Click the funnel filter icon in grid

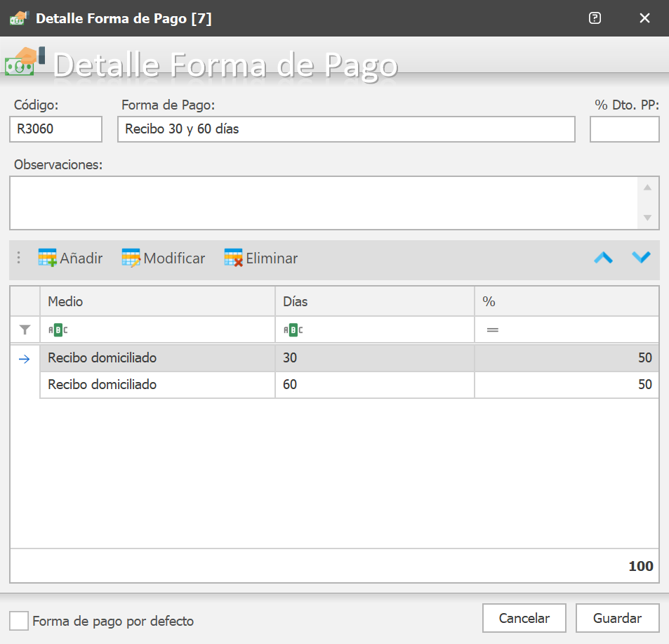tap(25, 329)
